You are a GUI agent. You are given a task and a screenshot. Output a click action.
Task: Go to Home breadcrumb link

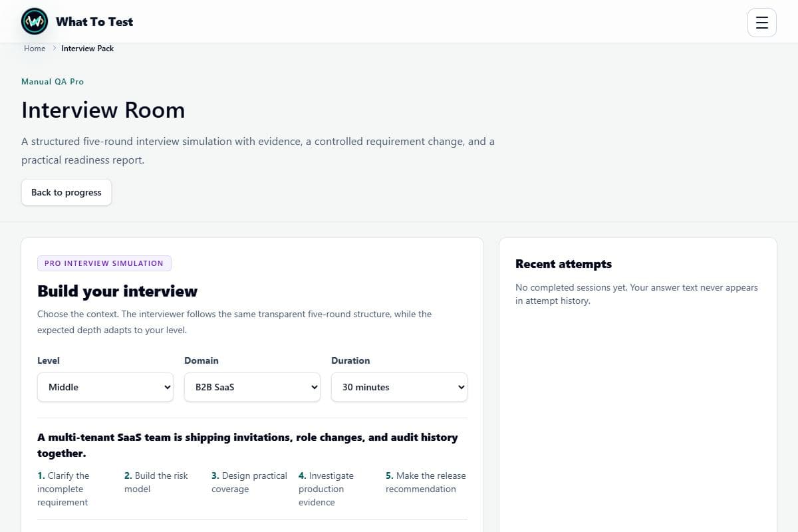(35, 49)
